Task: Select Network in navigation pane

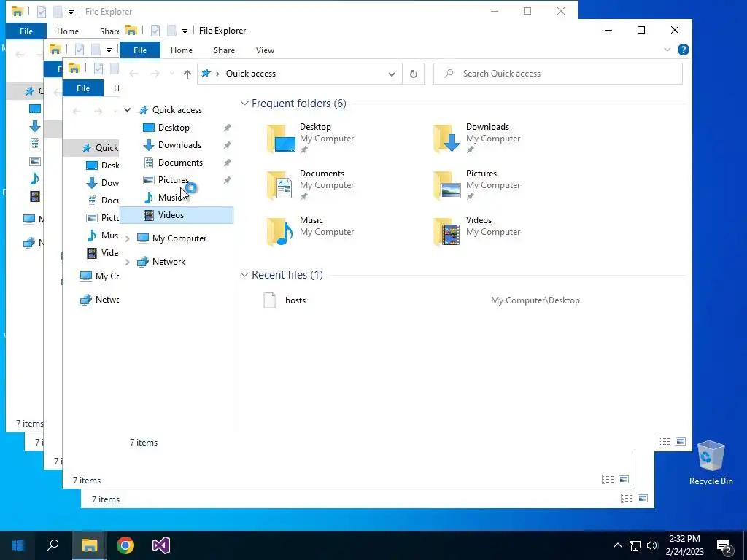Action: click(x=169, y=262)
